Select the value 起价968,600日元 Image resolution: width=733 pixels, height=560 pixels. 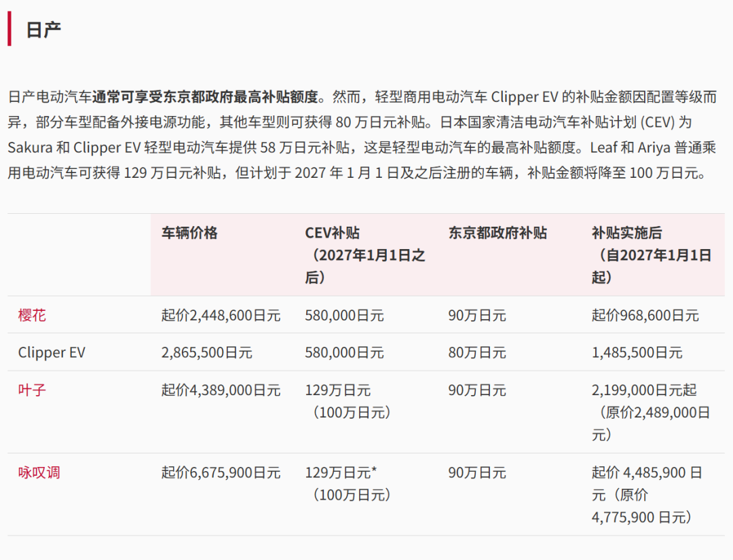pyautogui.click(x=645, y=316)
